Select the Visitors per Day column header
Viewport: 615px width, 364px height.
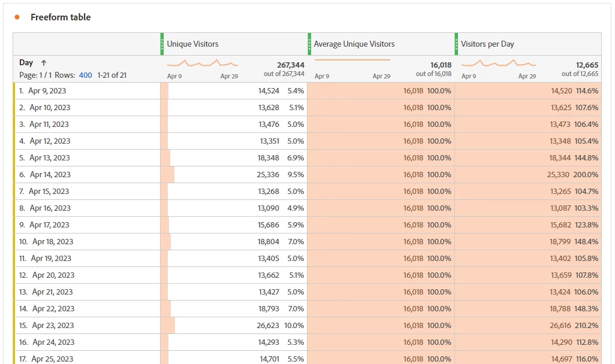tap(528, 44)
